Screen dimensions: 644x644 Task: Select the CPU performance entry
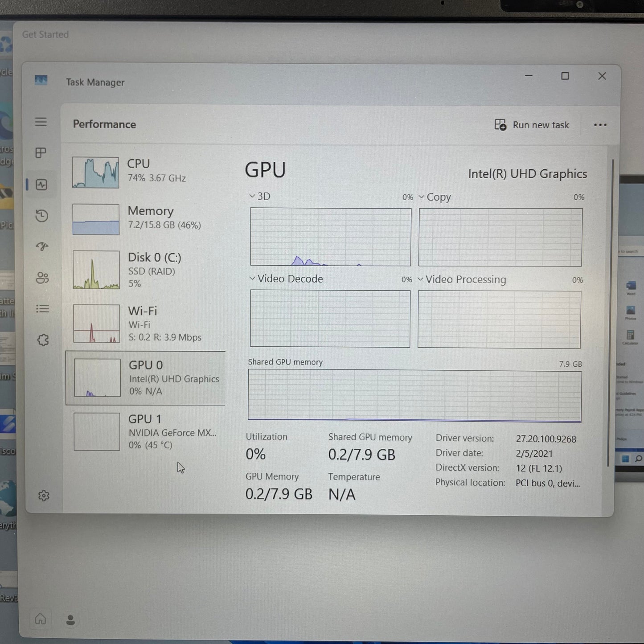click(x=146, y=172)
